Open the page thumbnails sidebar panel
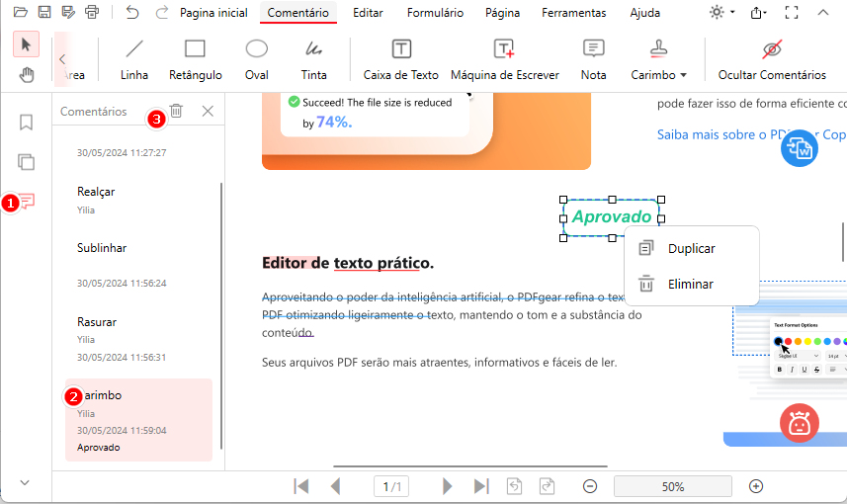 click(26, 161)
